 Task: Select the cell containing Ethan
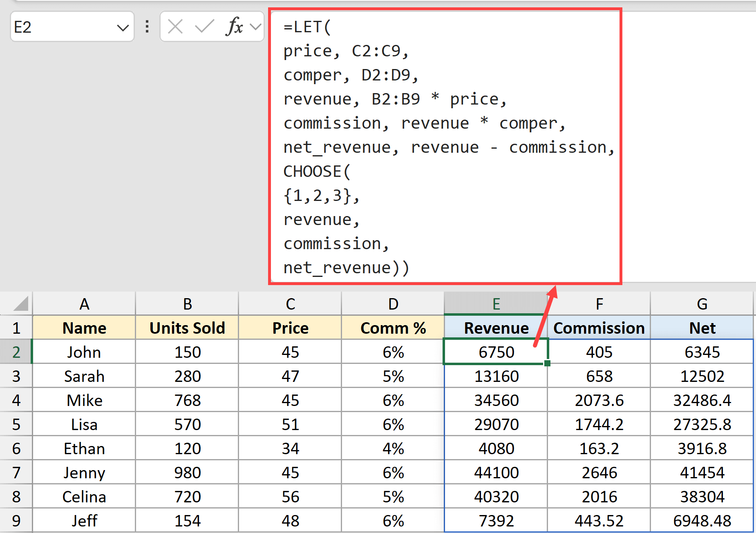(x=84, y=448)
